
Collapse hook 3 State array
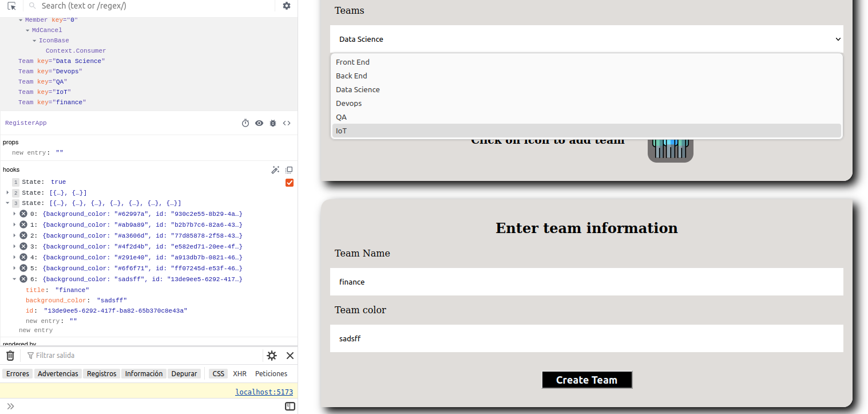click(7, 203)
